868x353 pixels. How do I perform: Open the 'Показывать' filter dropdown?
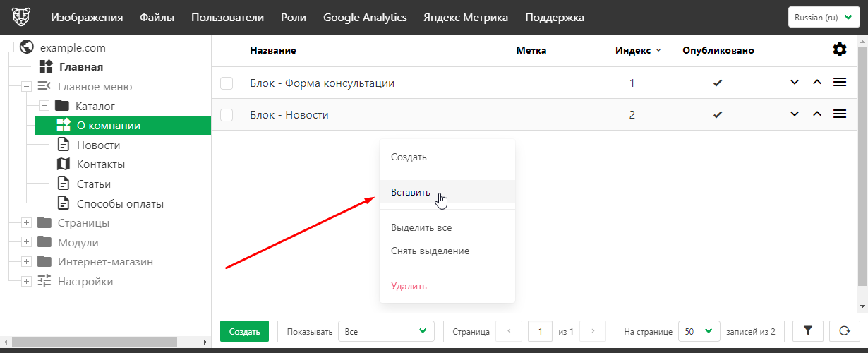[x=386, y=331]
